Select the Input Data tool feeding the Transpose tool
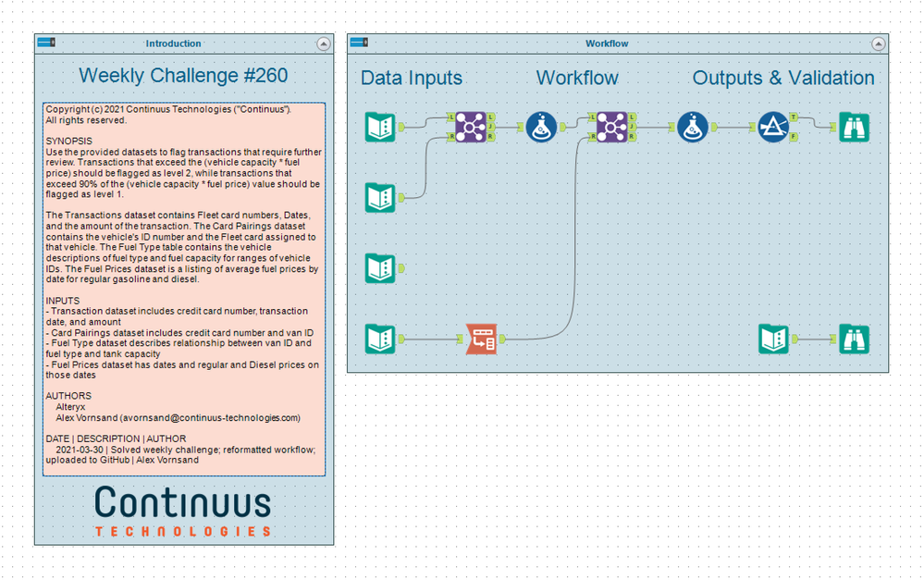This screenshot has height=580, width=924. 380,339
